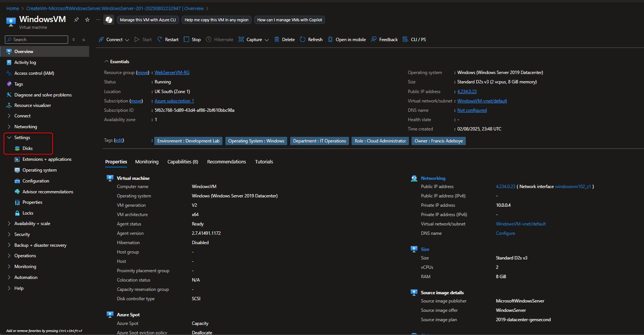Click the Owner : Francis Adeboye tag

(439, 141)
